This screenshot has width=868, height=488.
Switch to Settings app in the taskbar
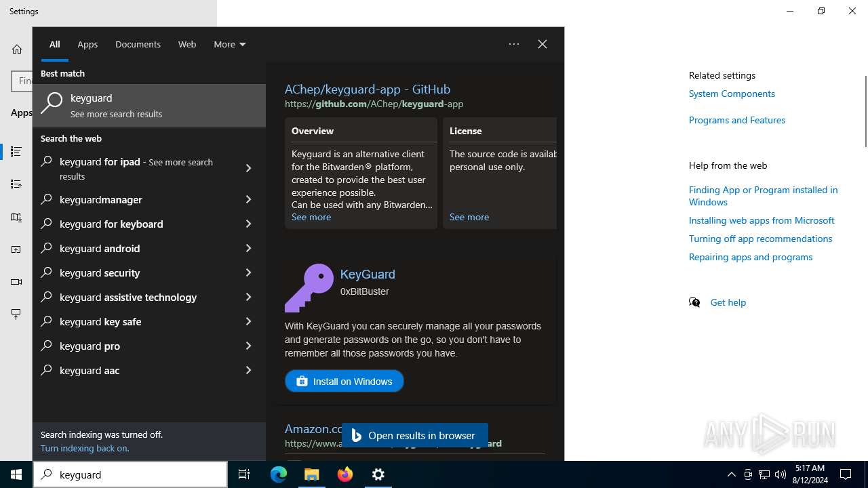coord(378,474)
